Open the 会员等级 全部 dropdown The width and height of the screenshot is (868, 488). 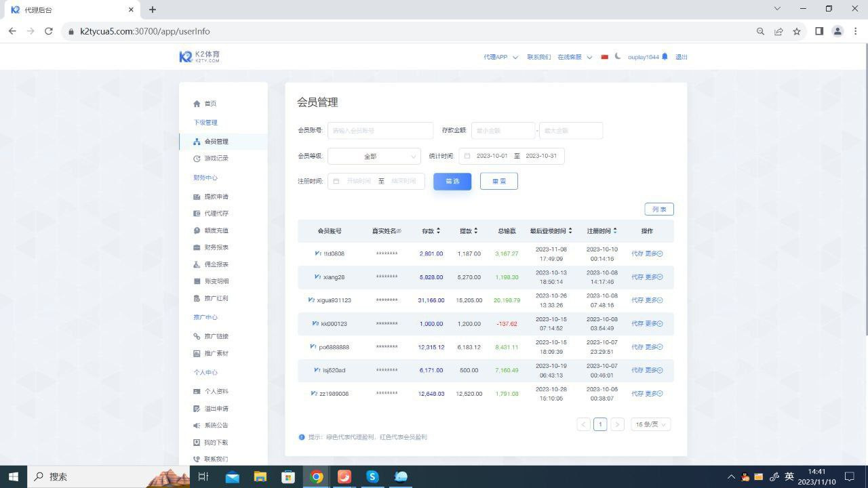(374, 157)
